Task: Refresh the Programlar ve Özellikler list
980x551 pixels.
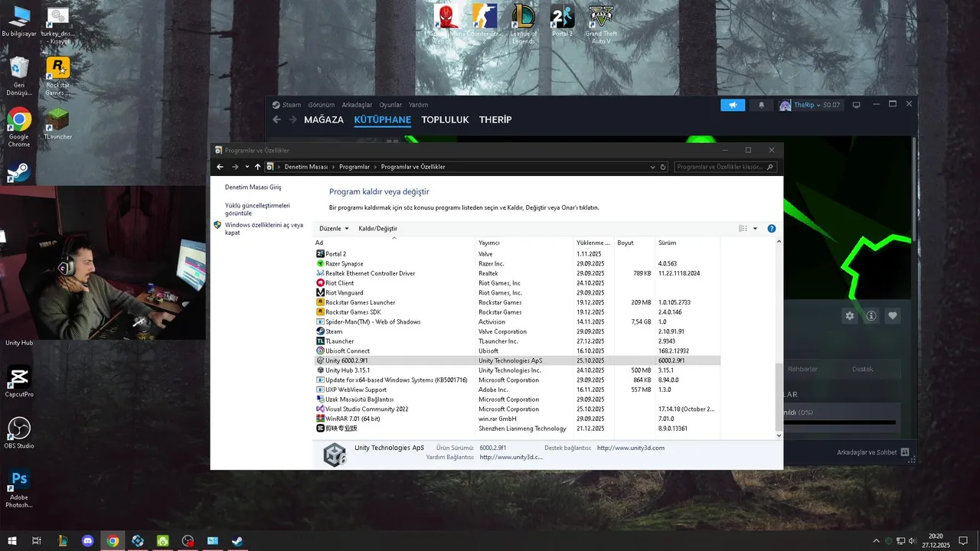Action: pyautogui.click(x=663, y=167)
